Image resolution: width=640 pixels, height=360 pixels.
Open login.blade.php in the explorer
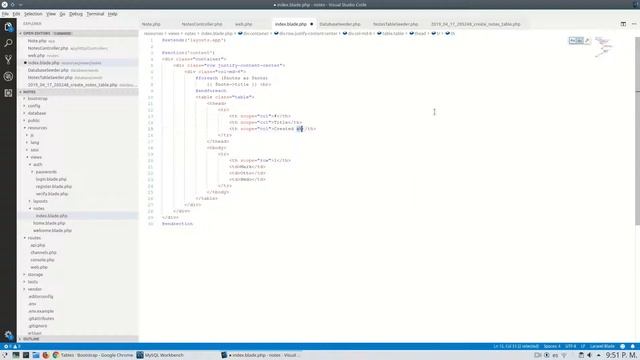coord(51,179)
